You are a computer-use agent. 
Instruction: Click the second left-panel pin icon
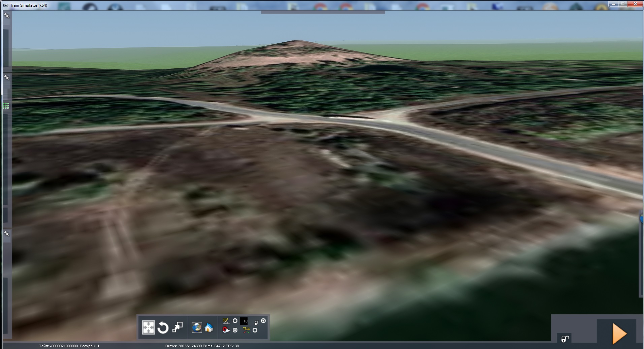7,77
